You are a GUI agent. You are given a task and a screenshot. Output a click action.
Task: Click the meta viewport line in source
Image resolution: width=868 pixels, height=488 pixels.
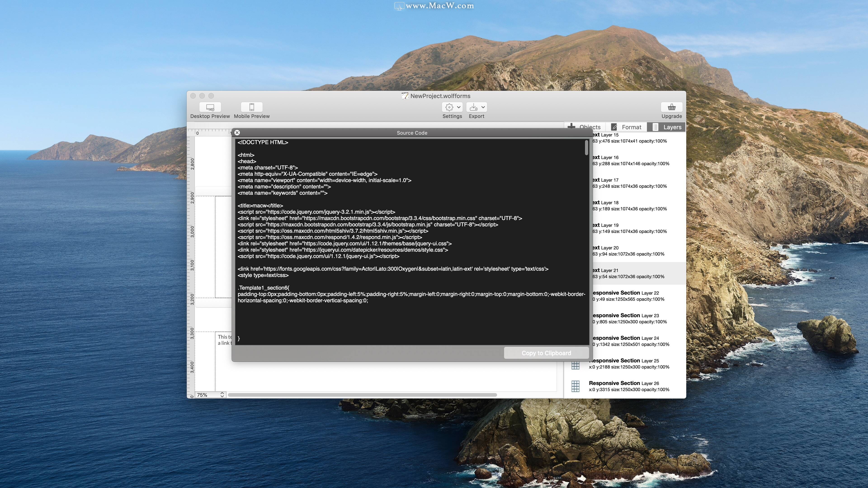coord(324,180)
